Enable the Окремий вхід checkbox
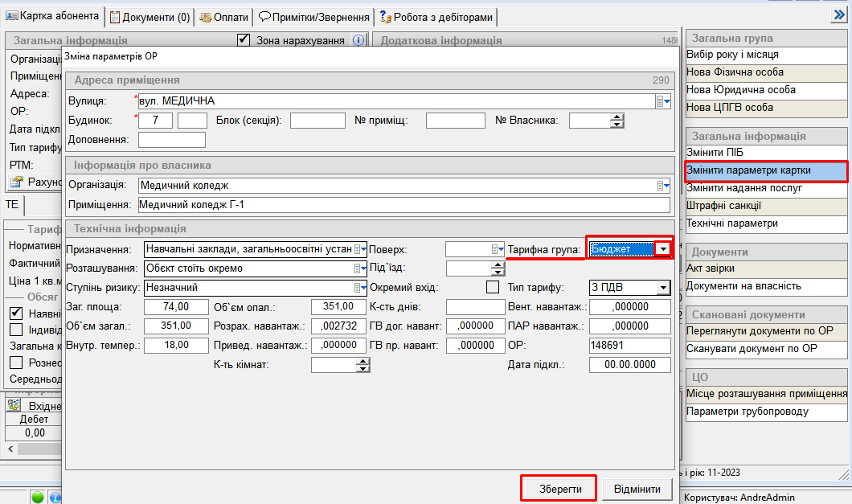 pos(493,288)
